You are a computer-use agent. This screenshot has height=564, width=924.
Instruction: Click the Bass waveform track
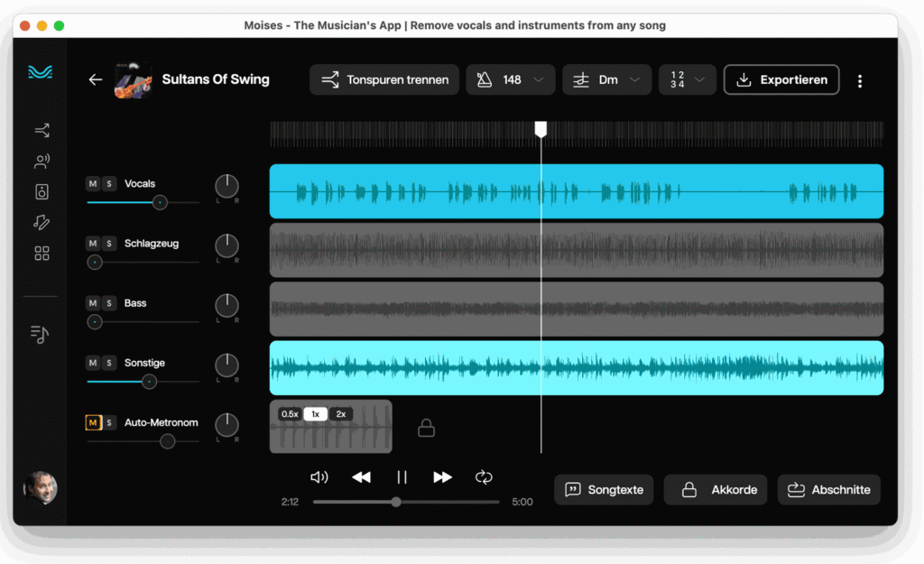point(577,310)
